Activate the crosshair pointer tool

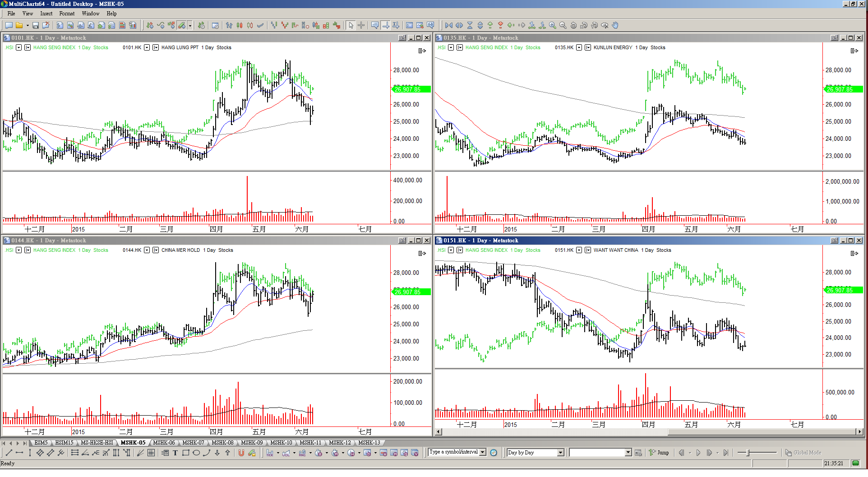(x=361, y=26)
